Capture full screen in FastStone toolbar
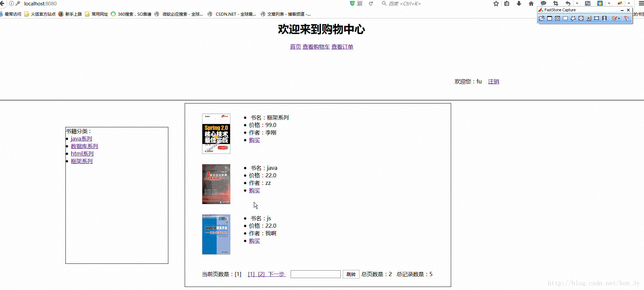644x290 pixels. 581,18
